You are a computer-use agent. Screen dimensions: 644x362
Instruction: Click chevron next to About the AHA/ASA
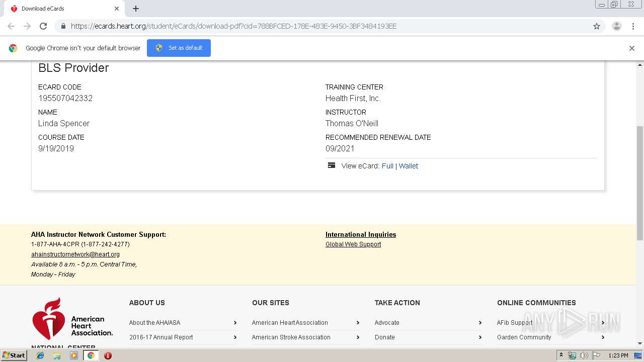(x=235, y=323)
